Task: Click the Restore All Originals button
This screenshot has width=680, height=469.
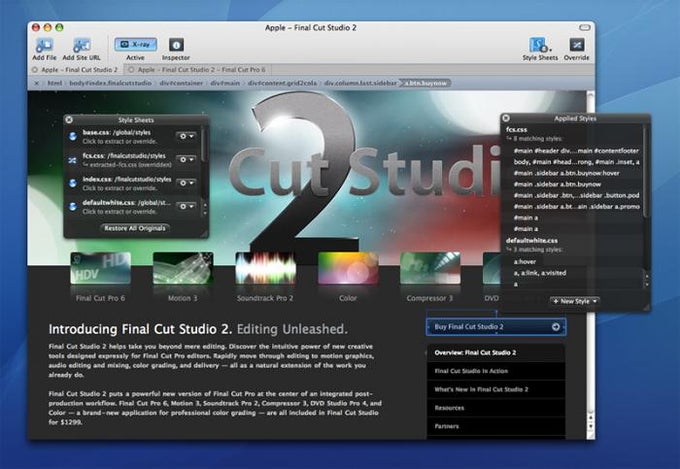Action: (x=135, y=228)
